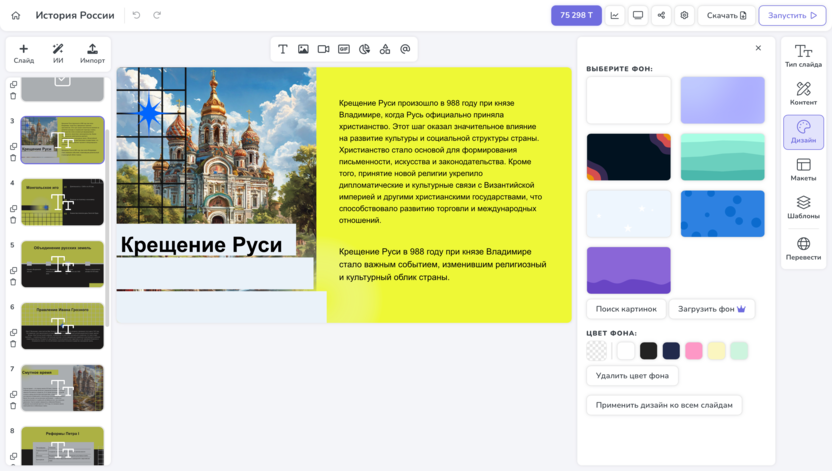Close the design panel

coord(758,48)
